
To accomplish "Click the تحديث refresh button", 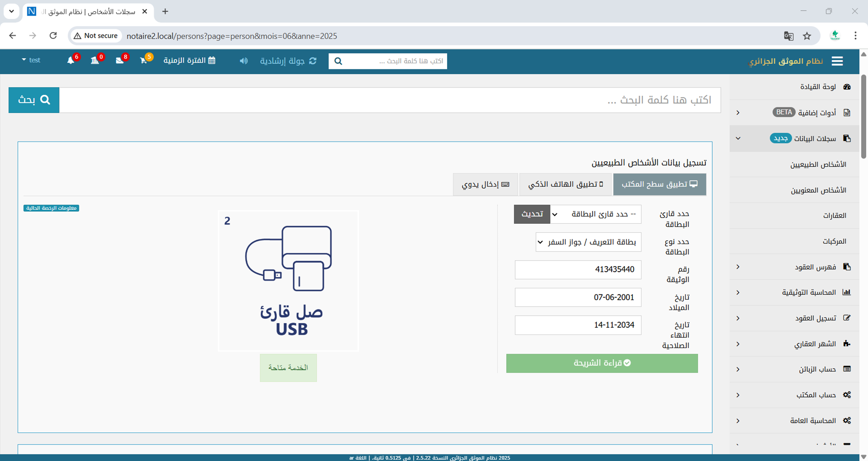I will pyautogui.click(x=532, y=214).
